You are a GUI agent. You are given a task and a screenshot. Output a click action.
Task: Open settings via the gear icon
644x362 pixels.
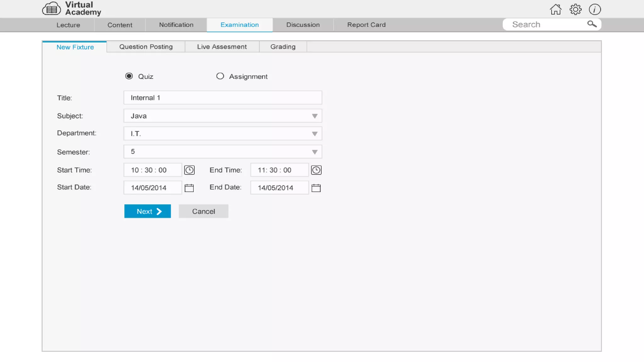click(575, 9)
